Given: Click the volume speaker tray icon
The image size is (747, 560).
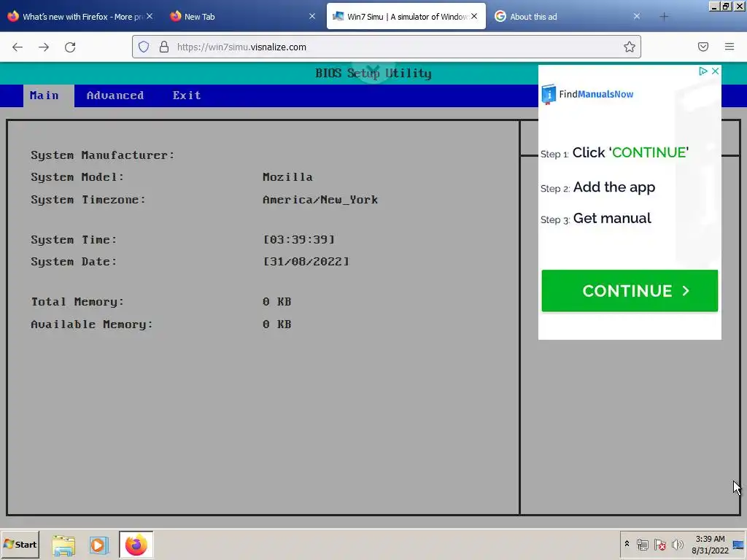Looking at the screenshot, I should click(x=678, y=544).
